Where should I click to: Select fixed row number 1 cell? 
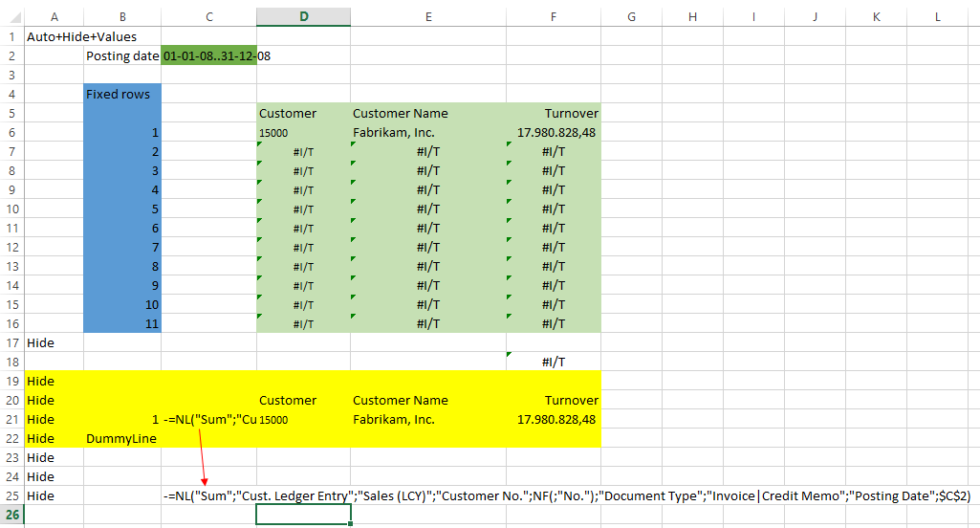(121, 133)
